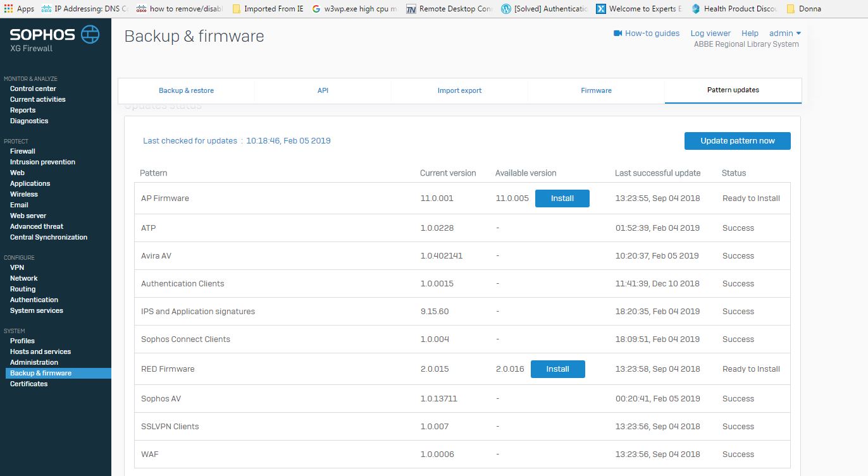Open the Log viewer link
This screenshot has height=476, width=868.
point(710,34)
